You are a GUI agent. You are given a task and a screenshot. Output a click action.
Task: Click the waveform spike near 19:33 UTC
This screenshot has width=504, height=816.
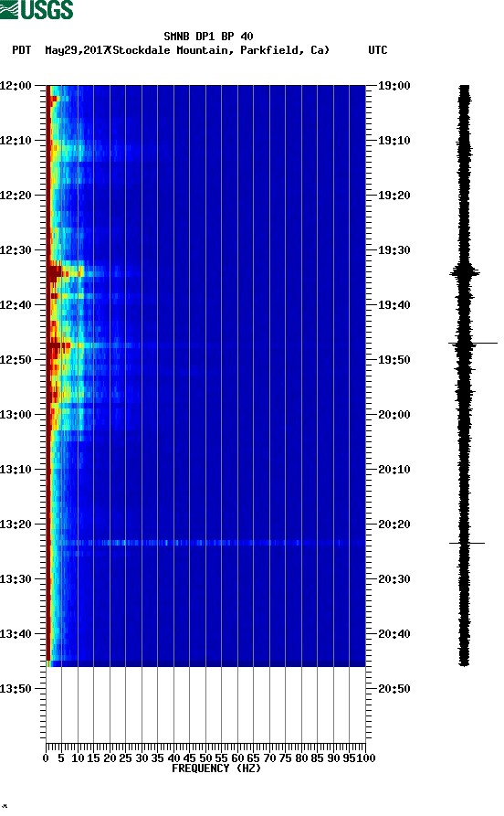[465, 272]
